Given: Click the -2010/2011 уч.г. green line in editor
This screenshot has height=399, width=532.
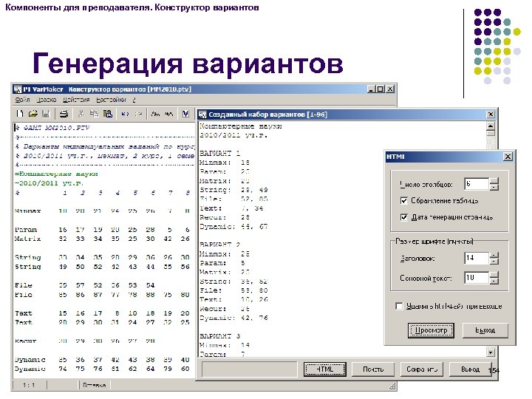Looking at the screenshot, I should click(50, 183).
